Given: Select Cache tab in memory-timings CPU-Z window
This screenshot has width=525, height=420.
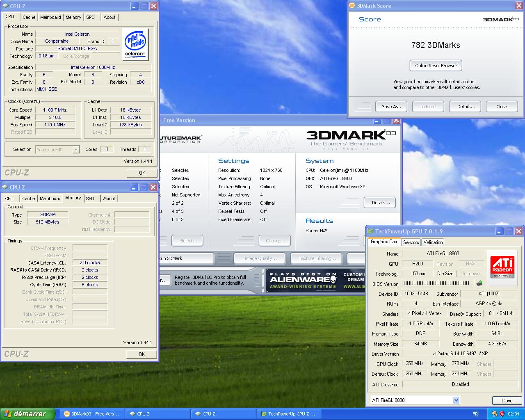Looking at the screenshot, I should 29,199.
